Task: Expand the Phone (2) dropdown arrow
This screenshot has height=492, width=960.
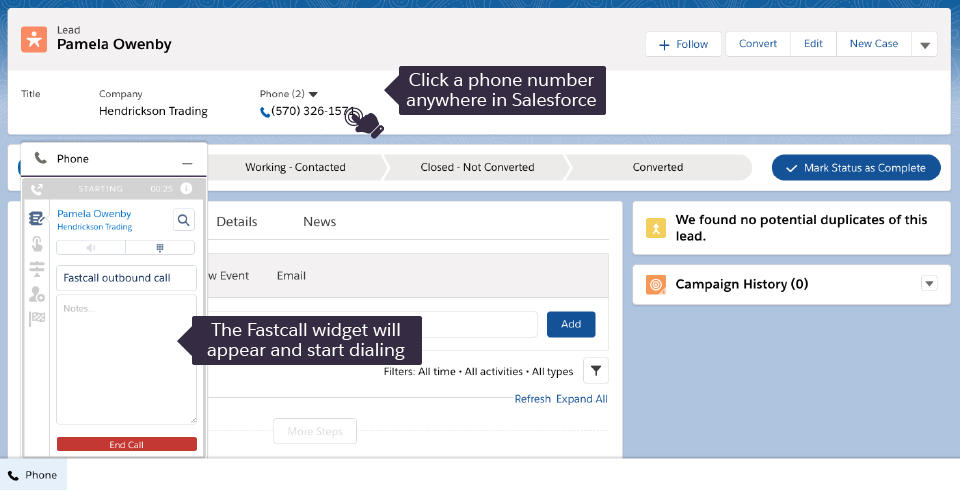Action: click(x=313, y=94)
